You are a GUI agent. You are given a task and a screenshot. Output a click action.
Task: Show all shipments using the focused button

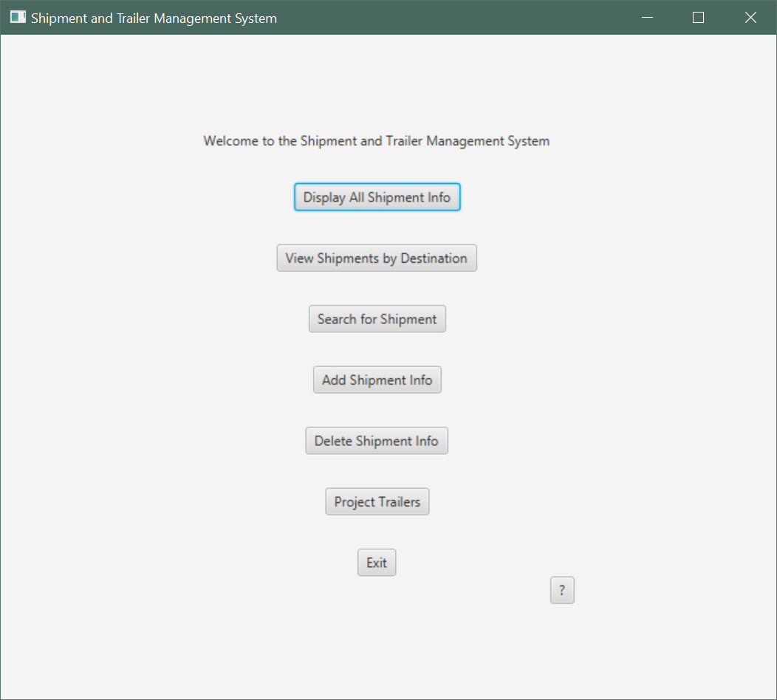pos(377,197)
